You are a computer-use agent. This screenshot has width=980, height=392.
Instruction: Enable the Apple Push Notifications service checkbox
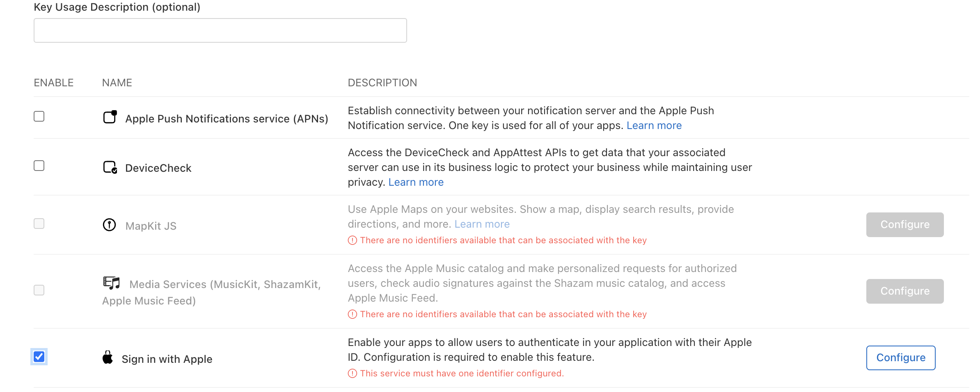click(x=39, y=116)
